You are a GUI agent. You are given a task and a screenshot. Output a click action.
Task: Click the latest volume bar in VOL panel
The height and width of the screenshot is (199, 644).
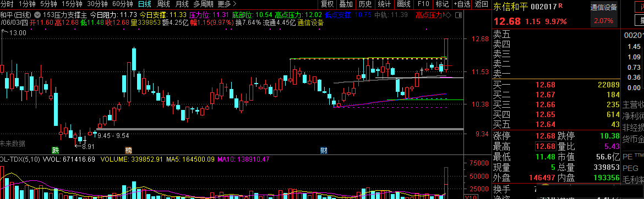pos(446,183)
